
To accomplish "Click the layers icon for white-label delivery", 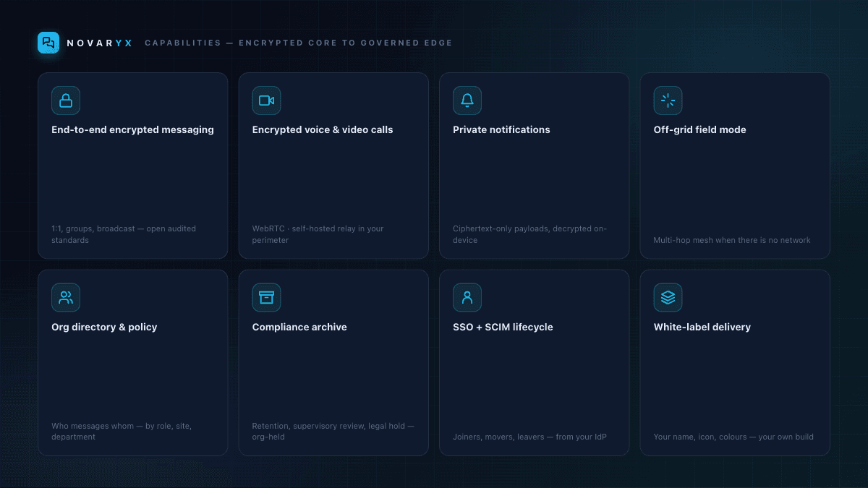I will (x=668, y=297).
